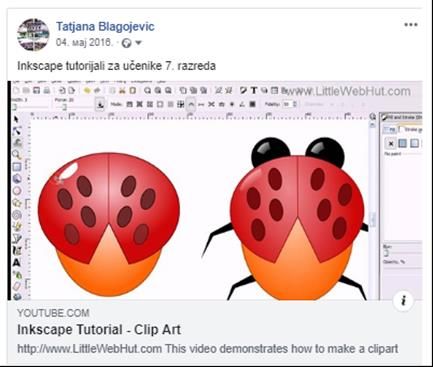The width and height of the screenshot is (433, 367).
Task: Select the arrow selector tool in Inkscape
Action: coord(16,120)
